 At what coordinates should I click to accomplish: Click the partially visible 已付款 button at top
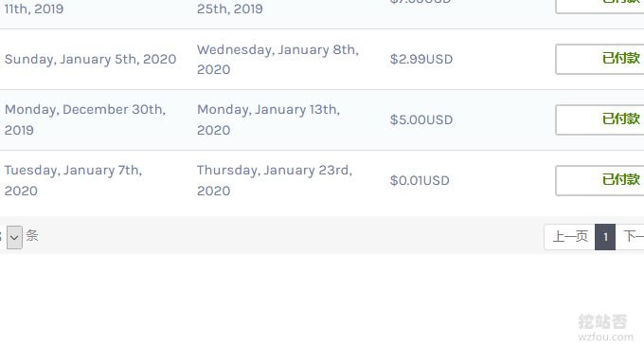click(x=599, y=7)
